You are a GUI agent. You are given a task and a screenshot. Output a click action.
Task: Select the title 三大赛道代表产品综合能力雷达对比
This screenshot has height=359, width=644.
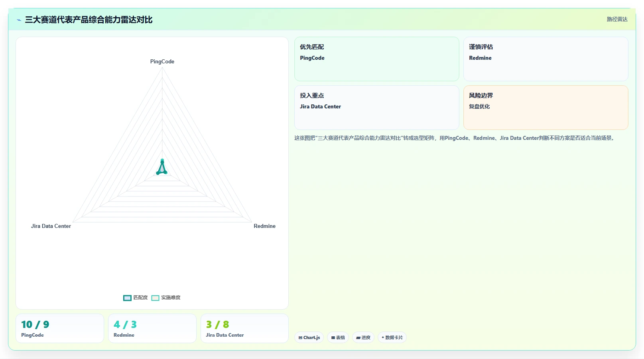tap(89, 20)
